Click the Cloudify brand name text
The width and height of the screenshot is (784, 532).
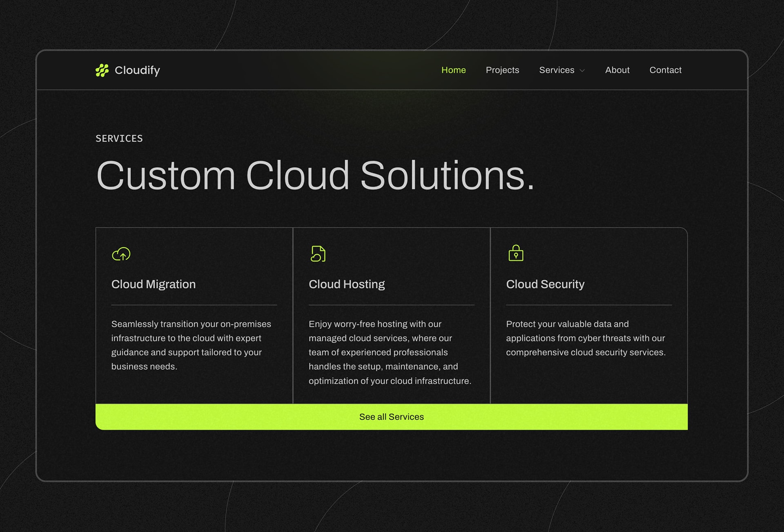point(137,70)
